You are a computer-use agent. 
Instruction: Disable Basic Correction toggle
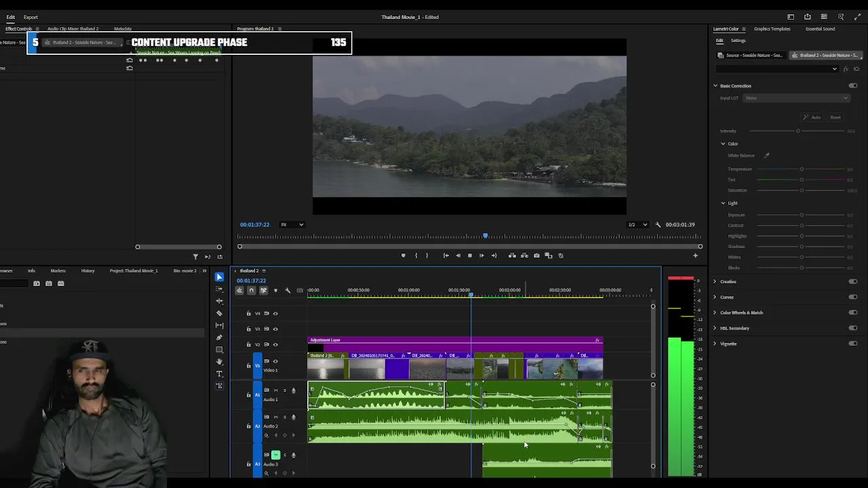853,86
